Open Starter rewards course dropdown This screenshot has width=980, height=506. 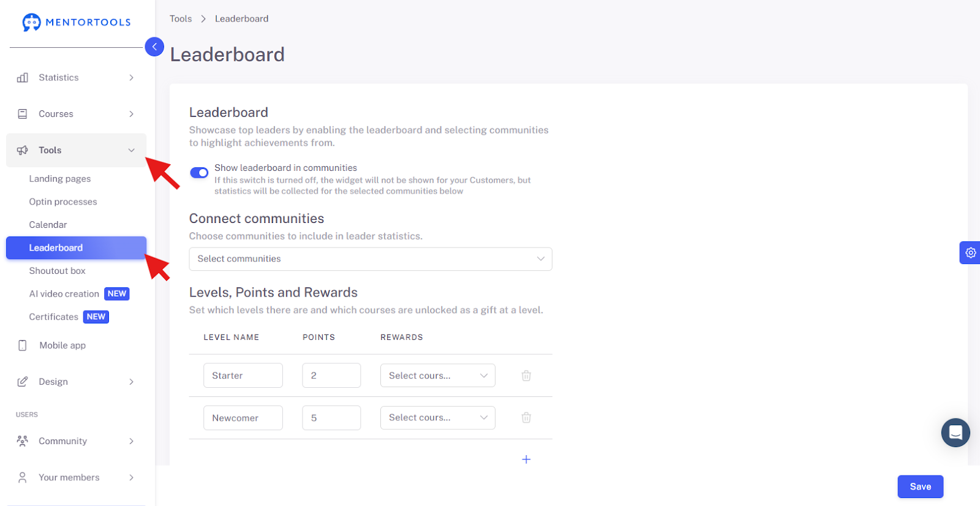[438, 376]
